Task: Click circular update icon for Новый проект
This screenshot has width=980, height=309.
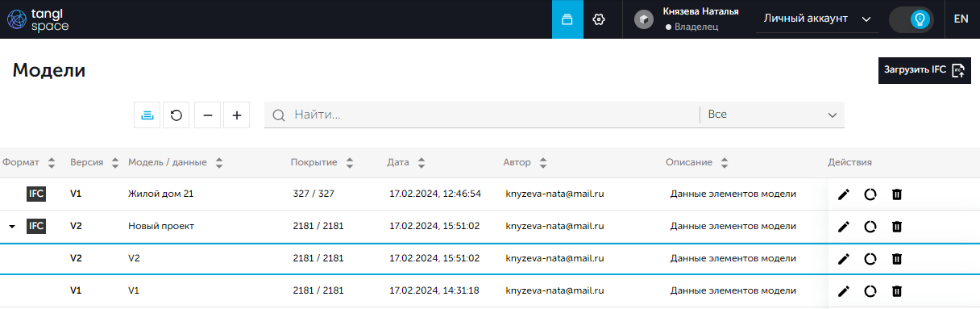Action: point(870,227)
